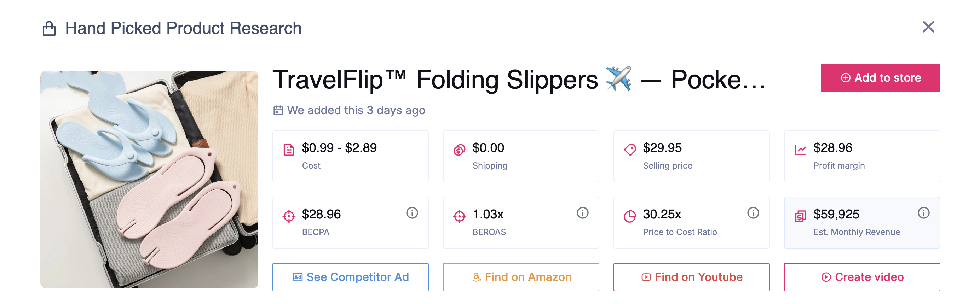980x304 pixels.
Task: Click Create video
Action: [862, 277]
